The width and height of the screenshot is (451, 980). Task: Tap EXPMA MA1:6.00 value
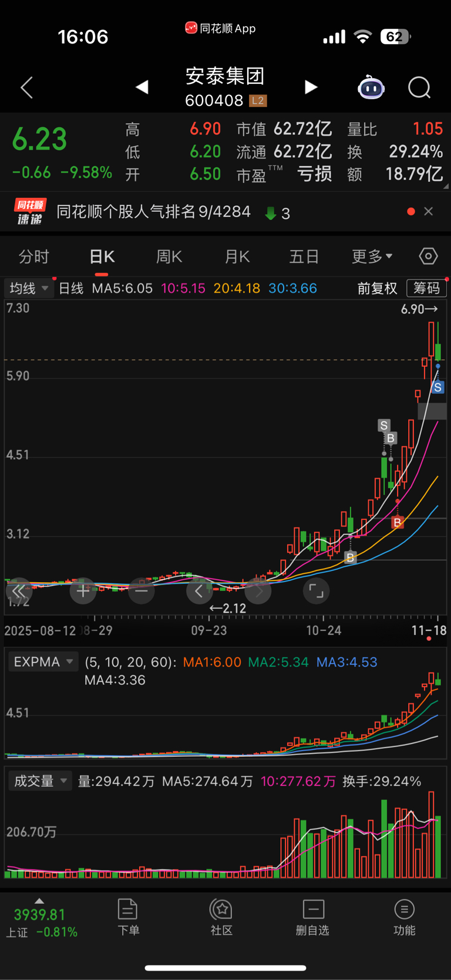click(212, 662)
